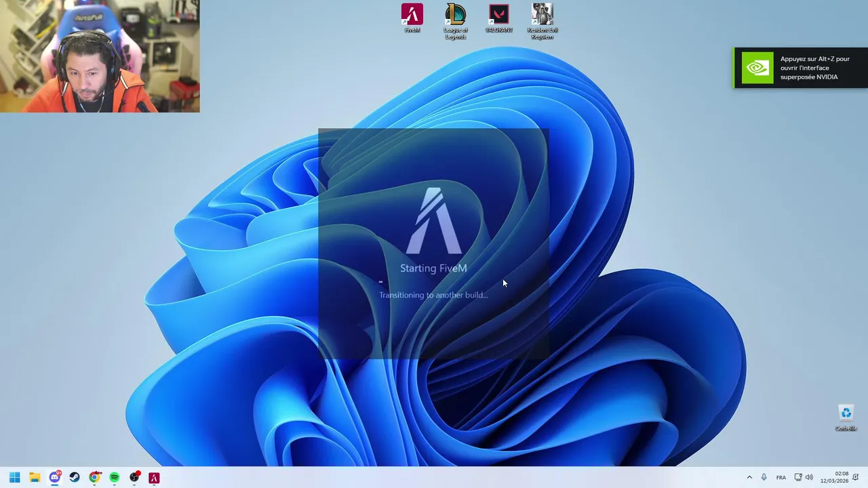Click the webcam overlay thumbnail
The image size is (868, 488).
tap(100, 56)
